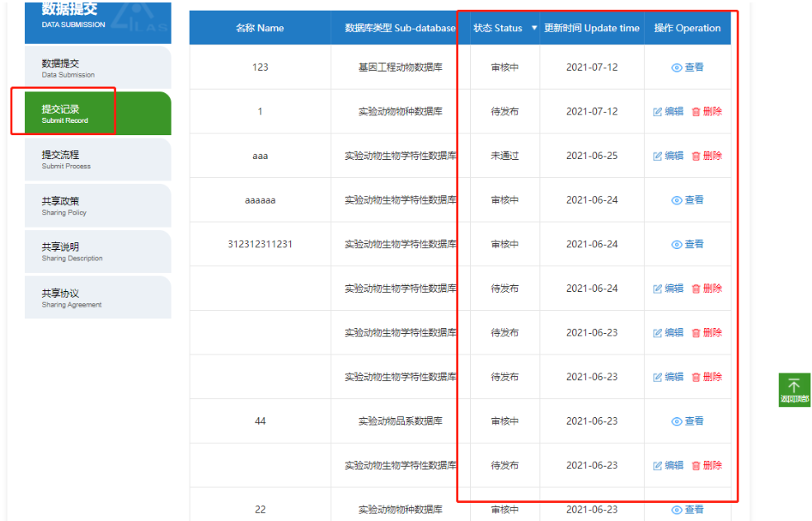
Task: Click the edit icon in row named 1
Action: pyautogui.click(x=658, y=111)
